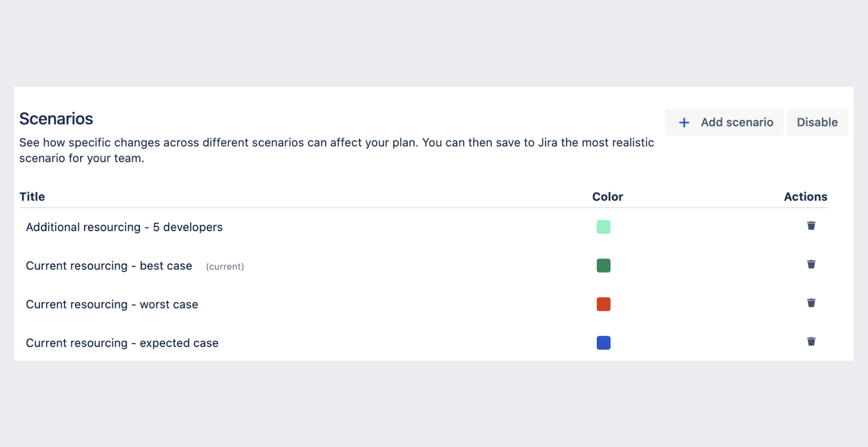The height and width of the screenshot is (447, 868).
Task: Click the (current) label next to best case
Action: coord(225,267)
